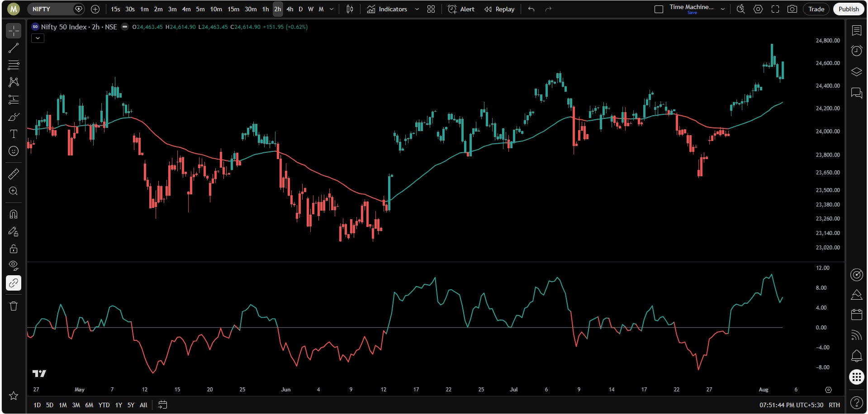Screen dimensions: 868x414
Task: Switch to the daily D timeframe
Action: 300,9
